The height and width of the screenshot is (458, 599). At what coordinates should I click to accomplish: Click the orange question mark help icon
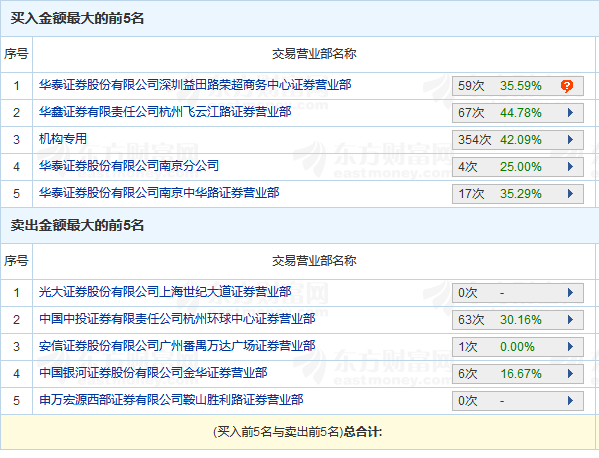pyautogui.click(x=567, y=86)
